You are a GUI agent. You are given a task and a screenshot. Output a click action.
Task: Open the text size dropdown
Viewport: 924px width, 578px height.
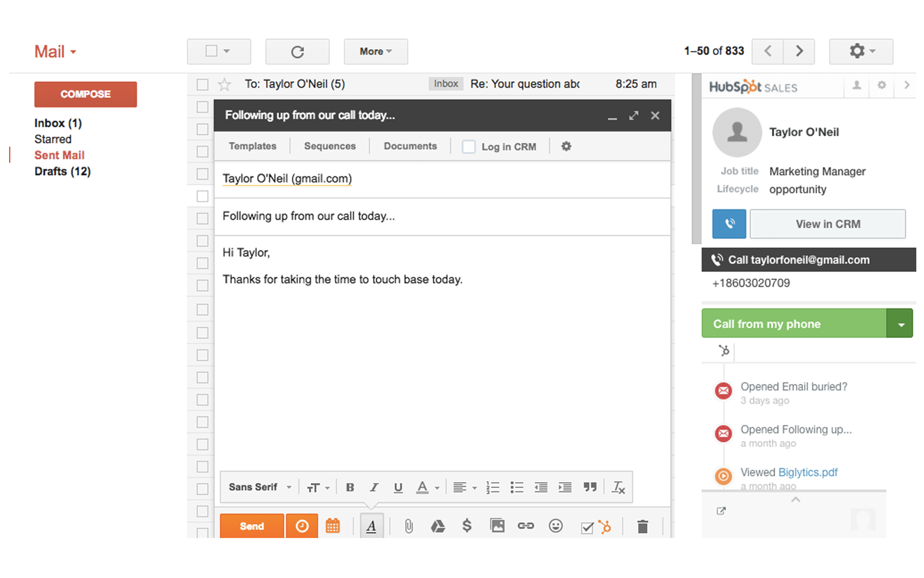pos(318,487)
